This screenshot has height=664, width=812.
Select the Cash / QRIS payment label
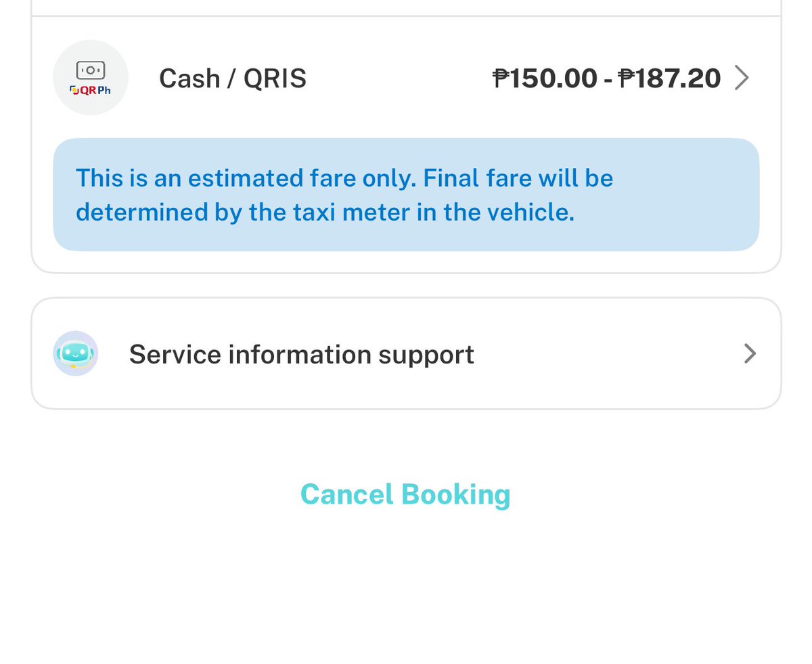click(232, 79)
